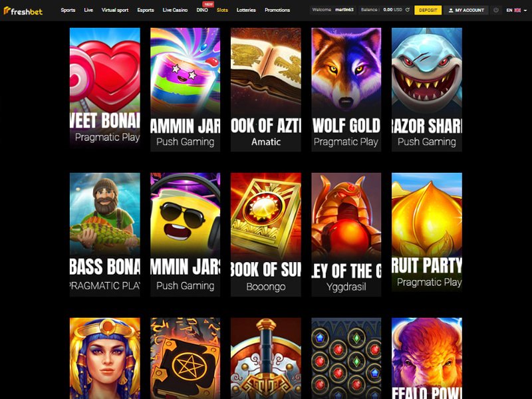Open the Promotions page

(277, 10)
